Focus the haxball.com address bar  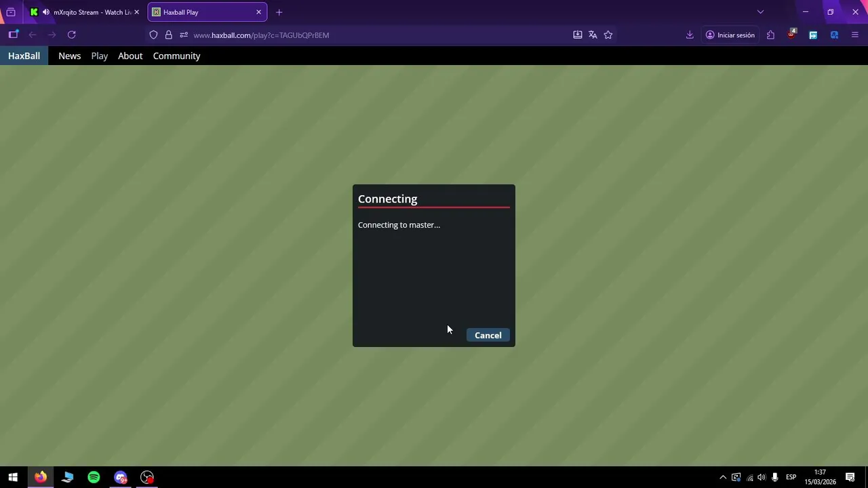(380, 35)
